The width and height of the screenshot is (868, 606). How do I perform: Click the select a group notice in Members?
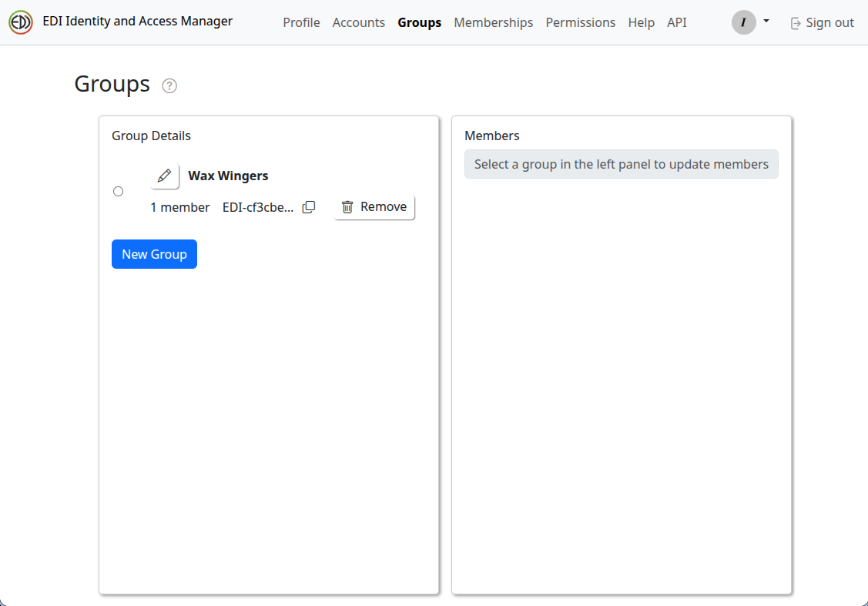(621, 164)
